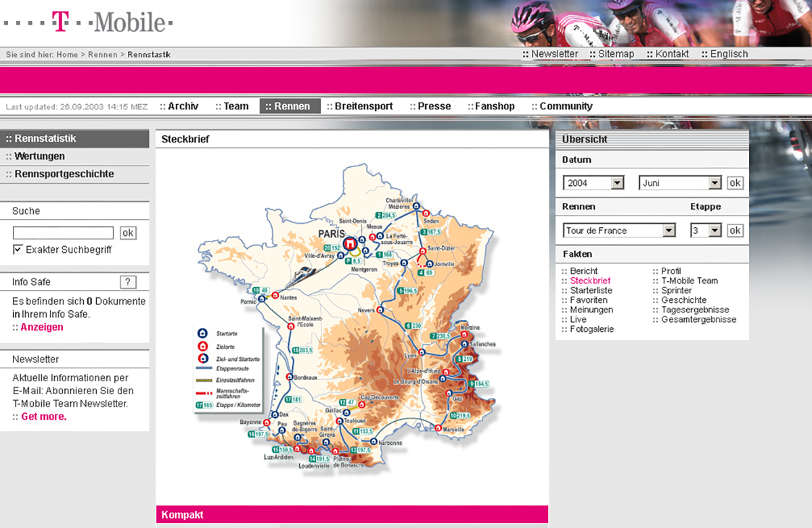Click the Info Safe question mark help icon

tap(128, 282)
